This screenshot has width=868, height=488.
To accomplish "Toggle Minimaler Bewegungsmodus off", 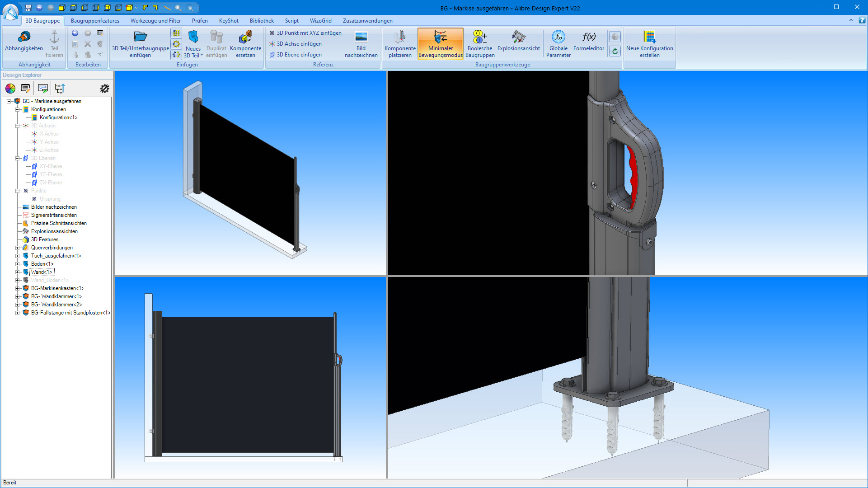I will (x=440, y=43).
